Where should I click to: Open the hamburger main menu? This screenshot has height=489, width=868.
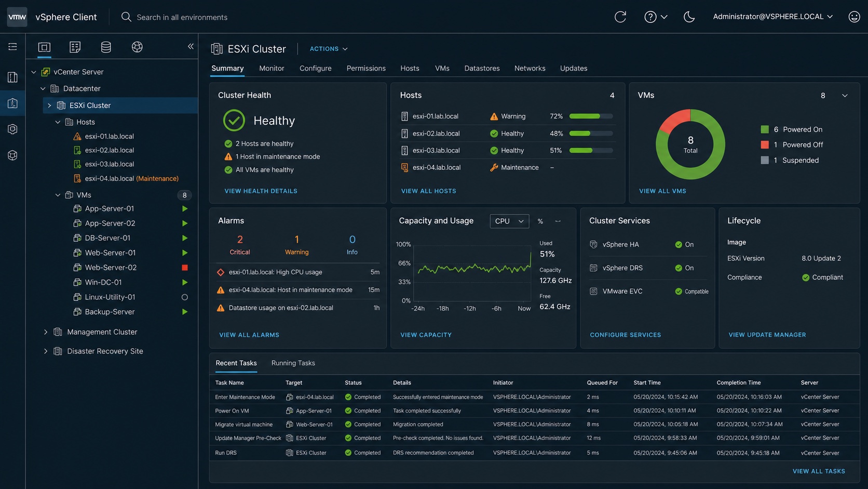pyautogui.click(x=12, y=47)
